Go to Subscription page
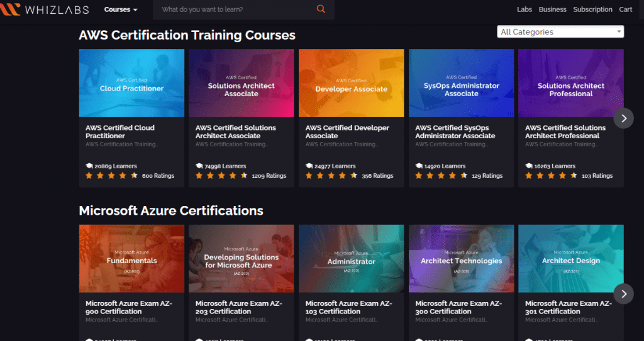Screen dimensions: 644x341 tap(592, 9)
